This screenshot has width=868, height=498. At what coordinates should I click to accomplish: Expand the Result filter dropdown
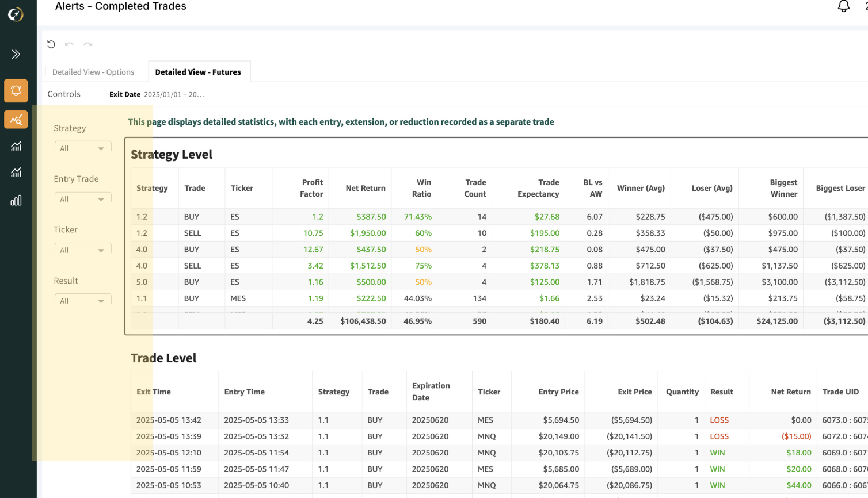83,301
